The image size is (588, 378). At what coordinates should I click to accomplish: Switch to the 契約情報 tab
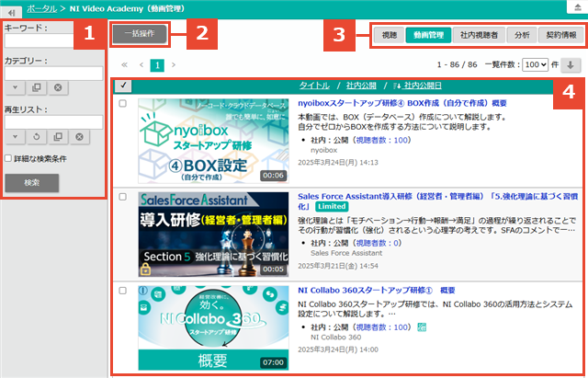pos(561,35)
